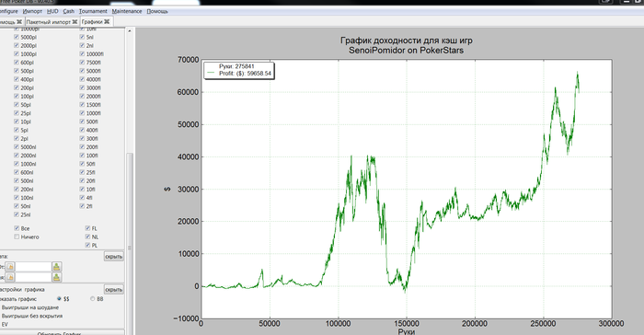Toggle the 5000nl limit checkbox
This screenshot has height=335, width=644.
17,146
